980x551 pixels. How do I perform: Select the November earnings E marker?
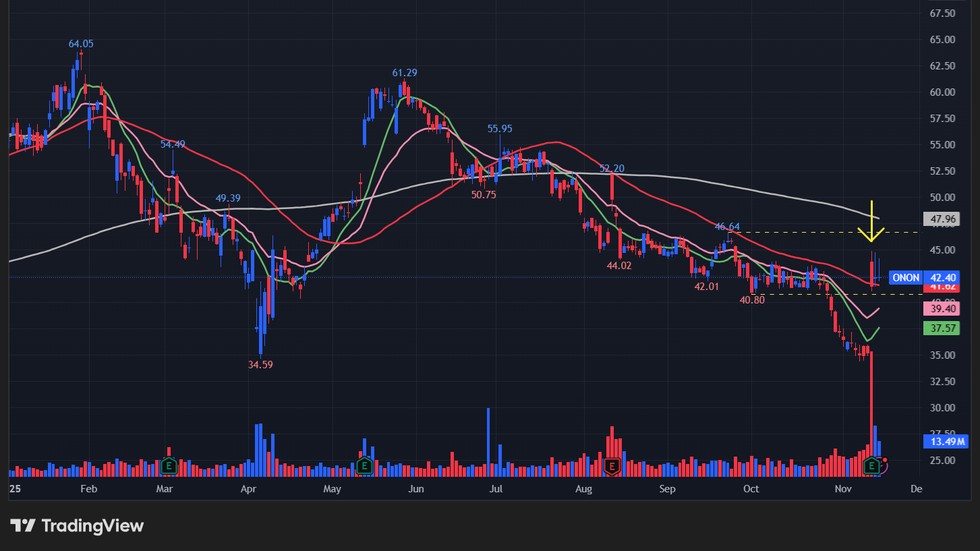coord(872,465)
